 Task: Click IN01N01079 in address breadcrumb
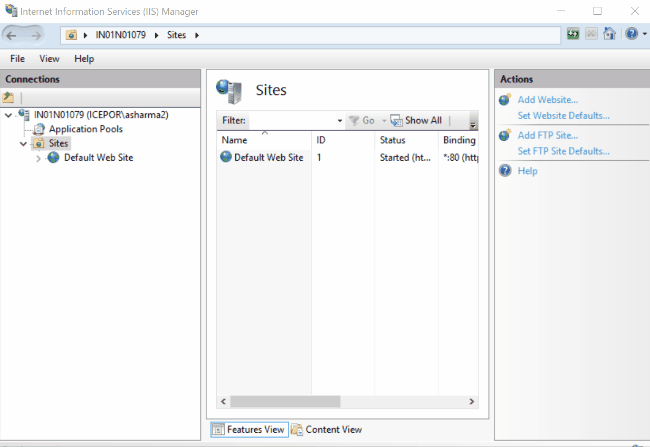(x=121, y=35)
